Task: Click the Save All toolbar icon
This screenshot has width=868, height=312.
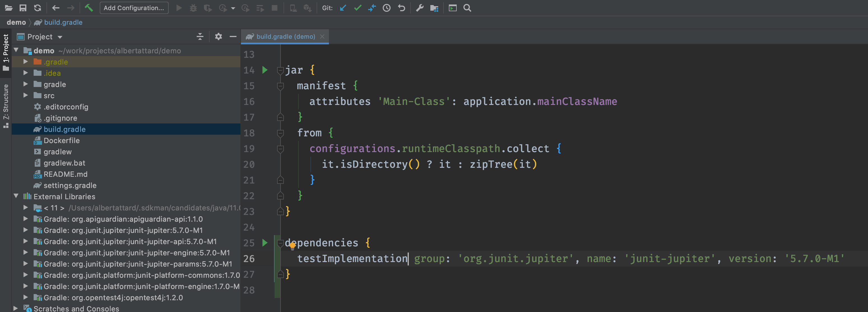Action: tap(23, 8)
